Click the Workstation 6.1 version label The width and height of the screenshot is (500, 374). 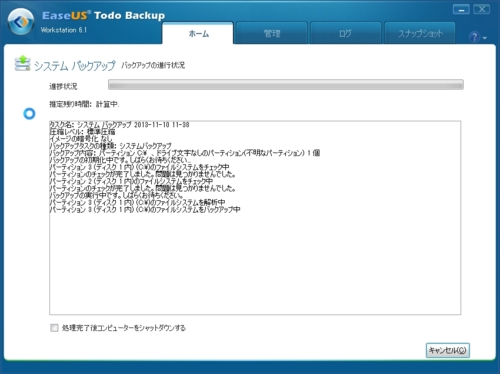coord(64,30)
